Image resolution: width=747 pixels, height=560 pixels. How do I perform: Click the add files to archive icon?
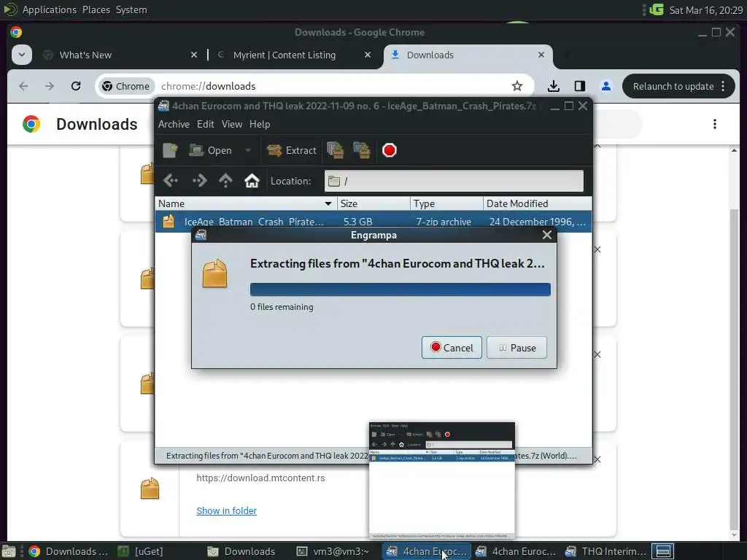[336, 150]
